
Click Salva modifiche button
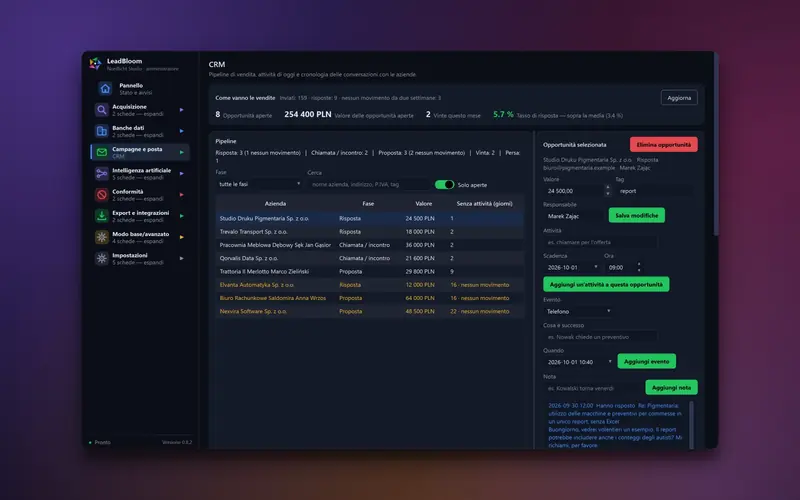click(x=636, y=215)
